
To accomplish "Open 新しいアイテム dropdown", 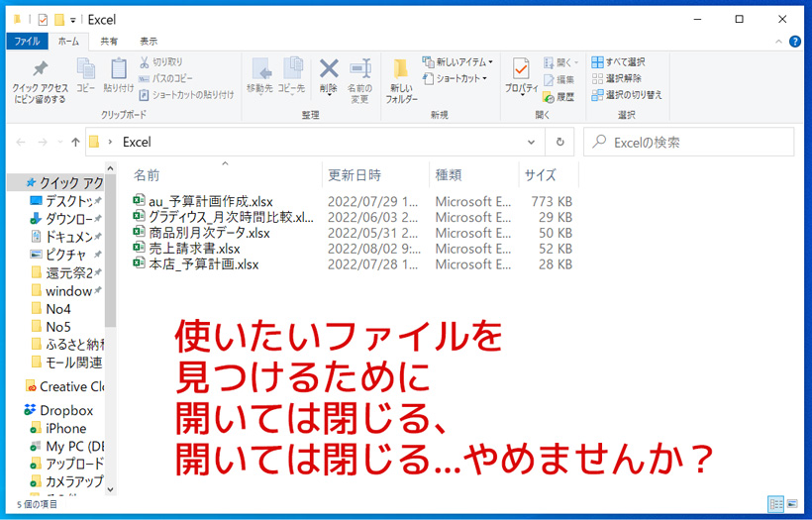I will click(457, 62).
